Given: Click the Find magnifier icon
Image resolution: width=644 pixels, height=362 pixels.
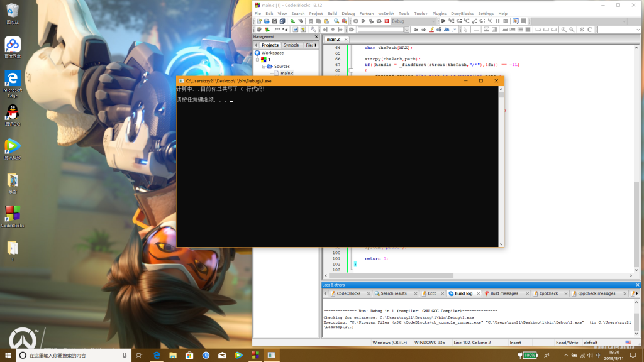Looking at the screenshot, I should [x=337, y=21].
